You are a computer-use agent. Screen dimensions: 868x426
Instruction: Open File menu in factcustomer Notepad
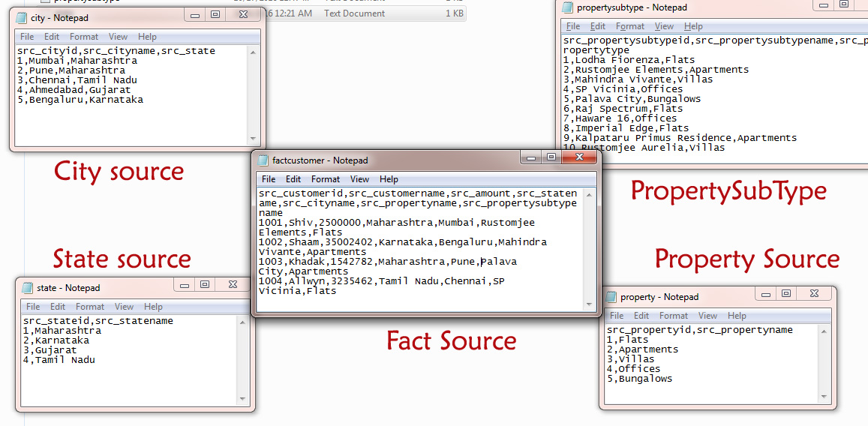(x=269, y=179)
